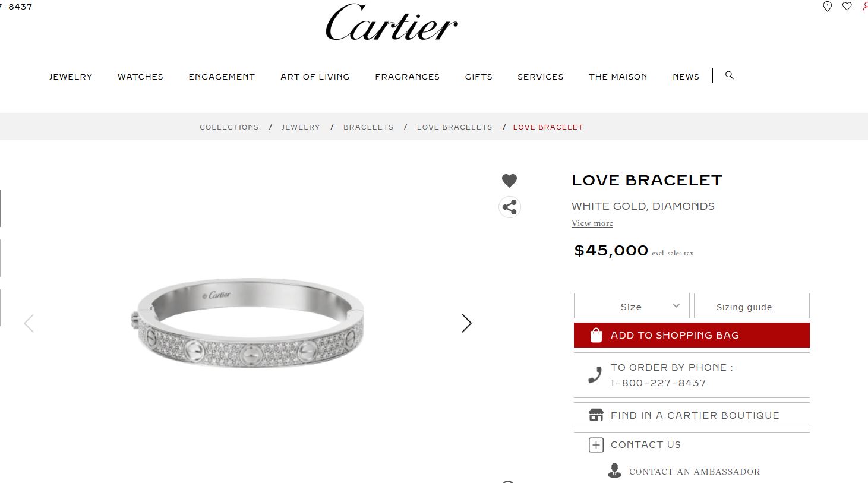Screen dimensions: 868x483
Task: Click the boutique store icon
Action: tap(596, 415)
